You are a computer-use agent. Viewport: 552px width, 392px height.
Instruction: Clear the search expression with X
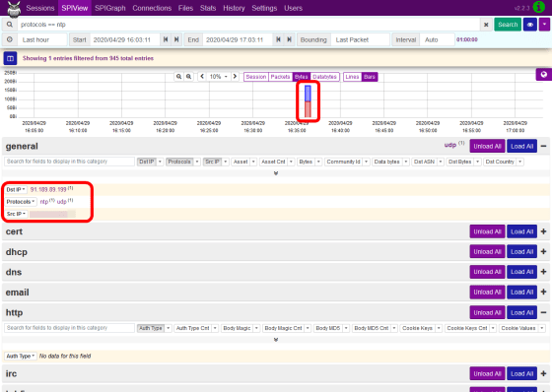(x=486, y=25)
